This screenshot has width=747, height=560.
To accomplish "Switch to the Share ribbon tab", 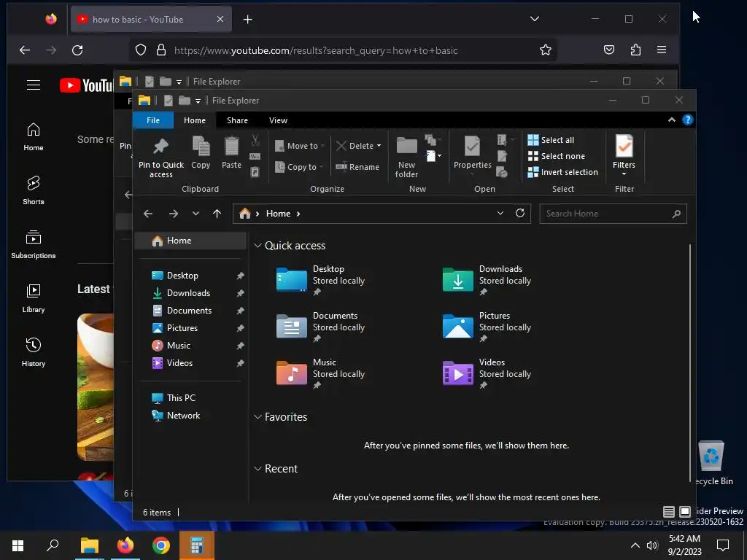I will coord(237,120).
